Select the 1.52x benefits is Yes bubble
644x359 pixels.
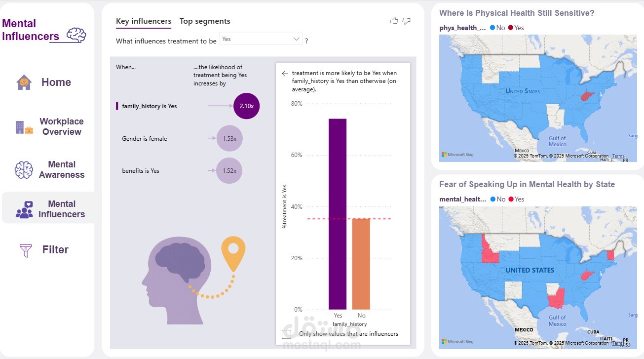coord(229,171)
